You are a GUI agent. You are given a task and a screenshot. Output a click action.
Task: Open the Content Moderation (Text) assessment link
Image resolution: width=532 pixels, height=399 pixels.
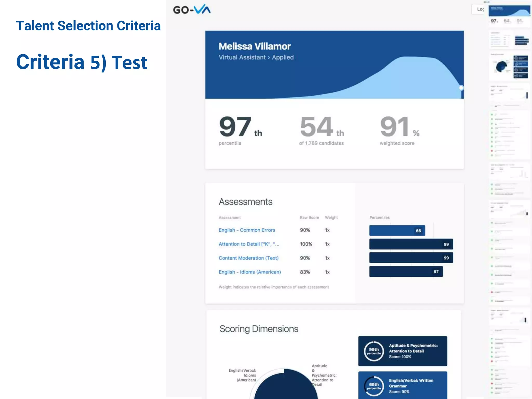[x=249, y=258]
